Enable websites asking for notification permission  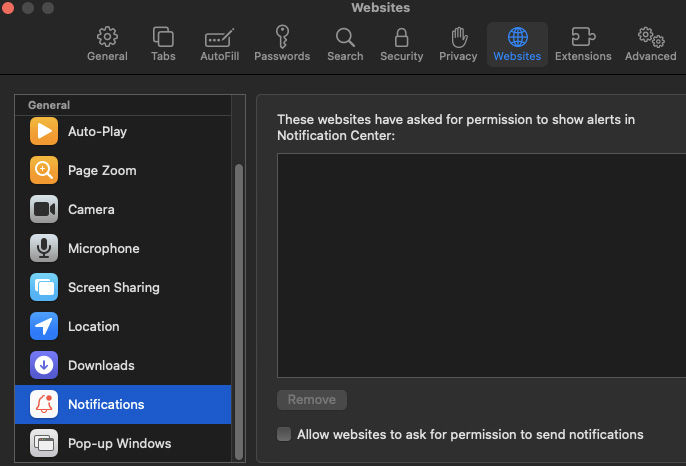point(284,434)
